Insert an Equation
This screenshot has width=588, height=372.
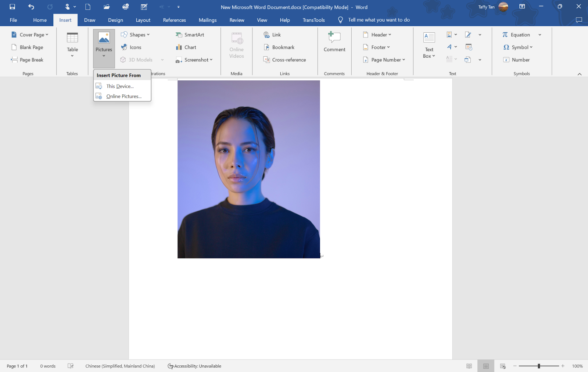(516, 35)
